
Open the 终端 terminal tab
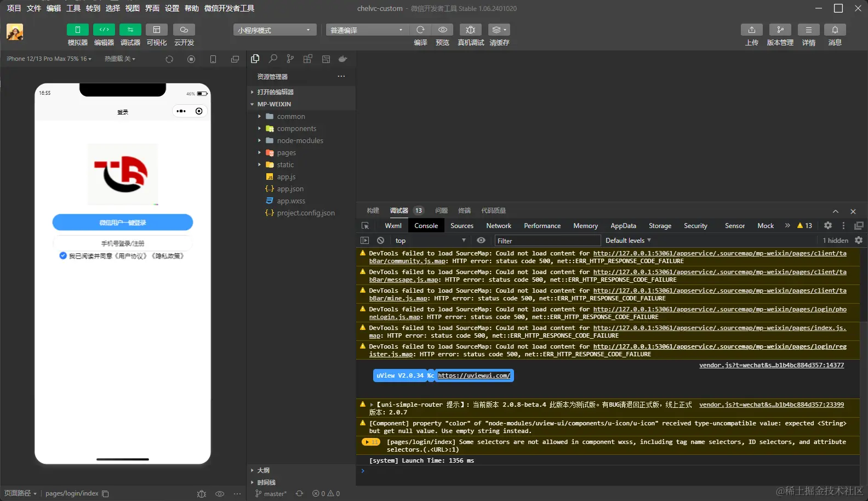[x=465, y=210]
